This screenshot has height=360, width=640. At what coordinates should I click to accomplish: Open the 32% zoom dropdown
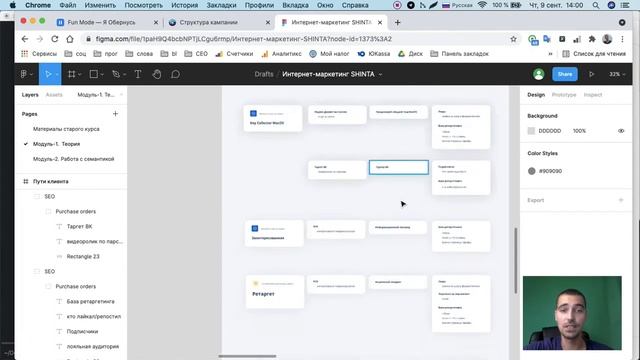[617, 74]
